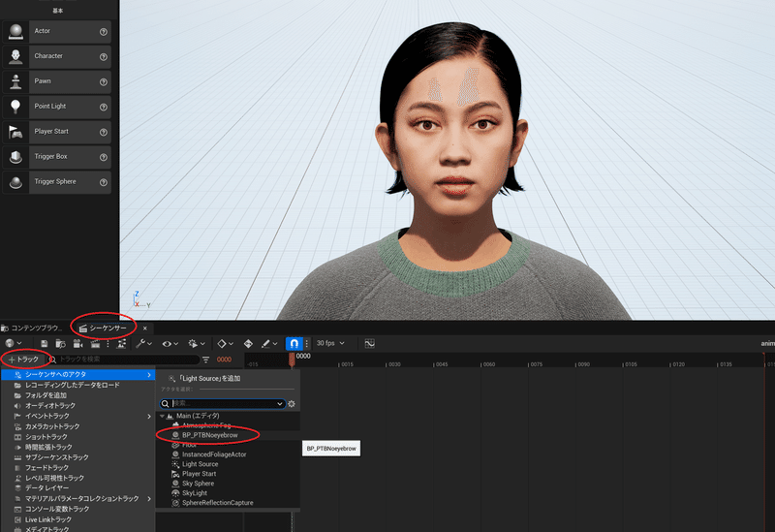
Task: Open the keyframe diamond options dropdown
Action: pyautogui.click(x=226, y=343)
